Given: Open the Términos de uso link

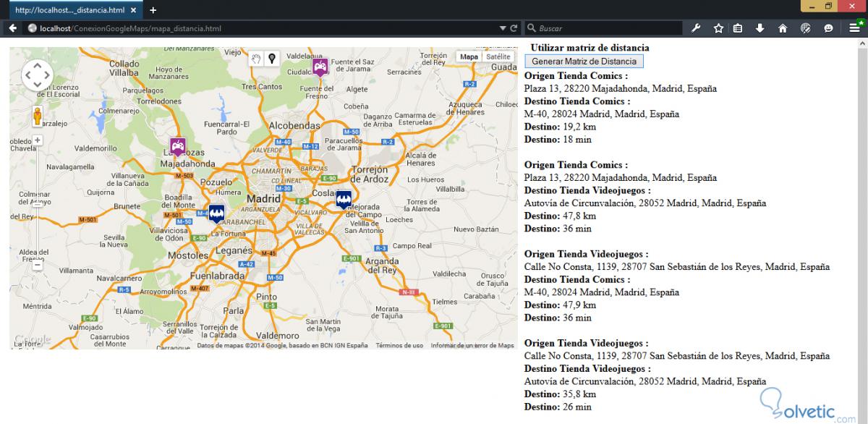Looking at the screenshot, I should 399,346.
